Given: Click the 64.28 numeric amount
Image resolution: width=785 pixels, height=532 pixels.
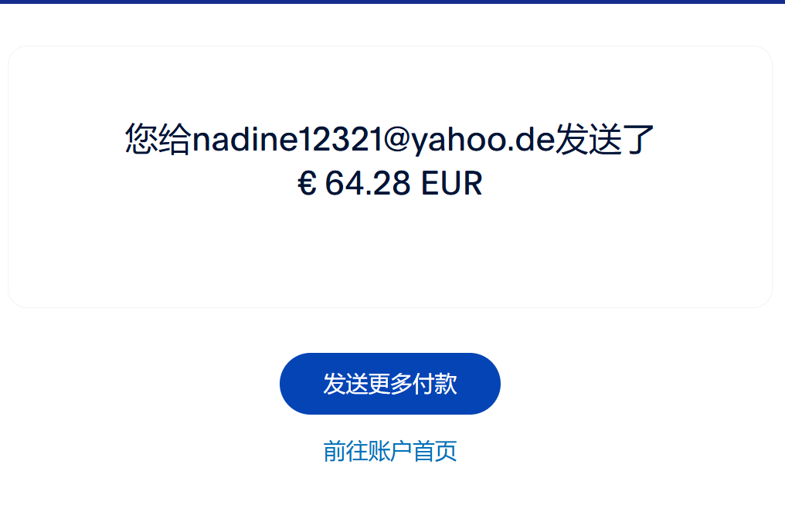Looking at the screenshot, I should coord(368,183).
